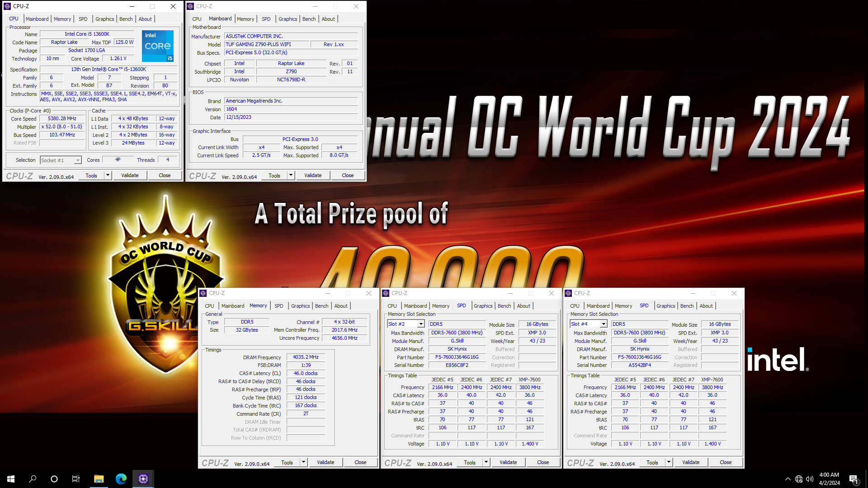Click Tools button in CPU window

point(91,175)
